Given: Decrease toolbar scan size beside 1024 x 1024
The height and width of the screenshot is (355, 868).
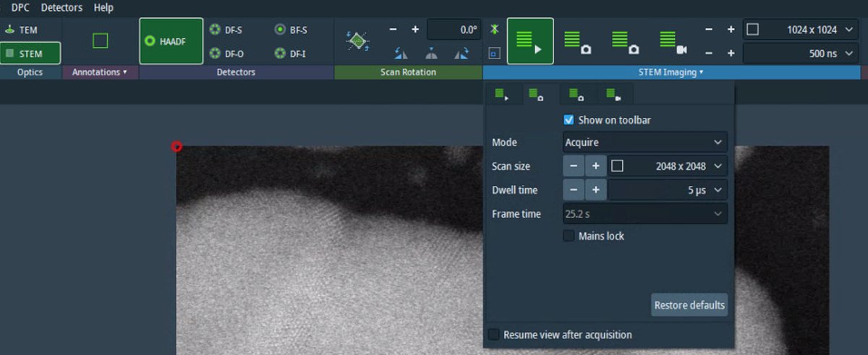Looking at the screenshot, I should pos(709,30).
